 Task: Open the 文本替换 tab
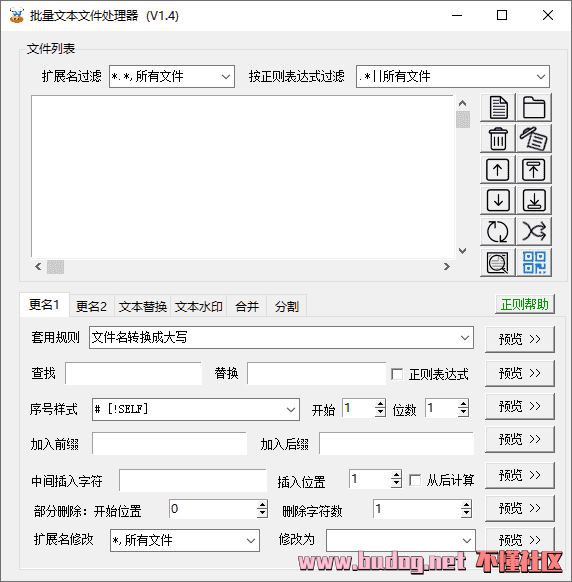pos(143,307)
